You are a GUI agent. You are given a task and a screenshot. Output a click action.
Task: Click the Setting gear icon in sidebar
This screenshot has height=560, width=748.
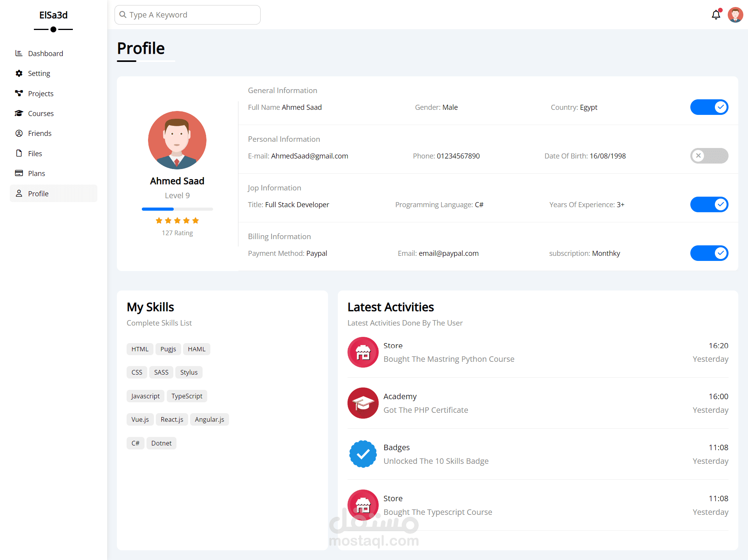[x=19, y=73]
